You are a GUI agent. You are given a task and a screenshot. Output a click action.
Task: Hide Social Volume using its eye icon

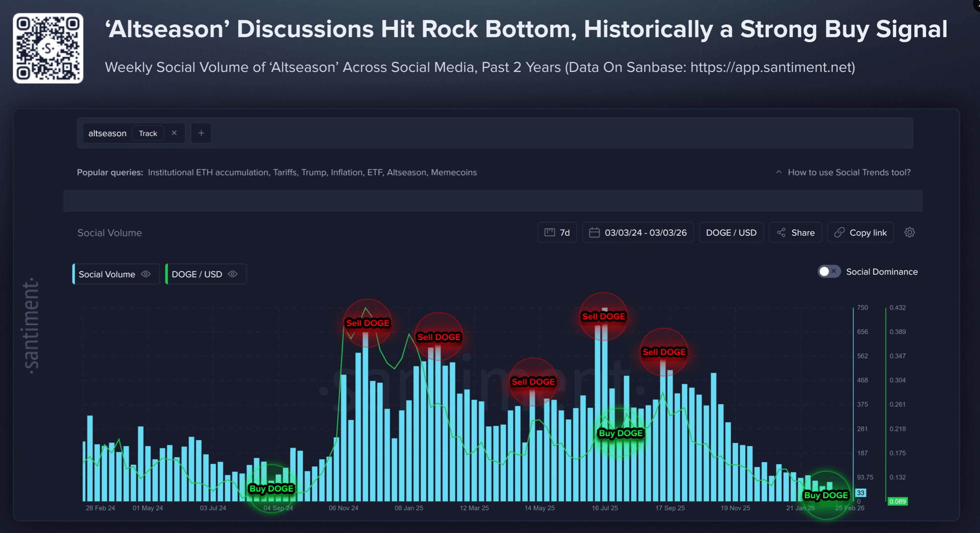145,274
